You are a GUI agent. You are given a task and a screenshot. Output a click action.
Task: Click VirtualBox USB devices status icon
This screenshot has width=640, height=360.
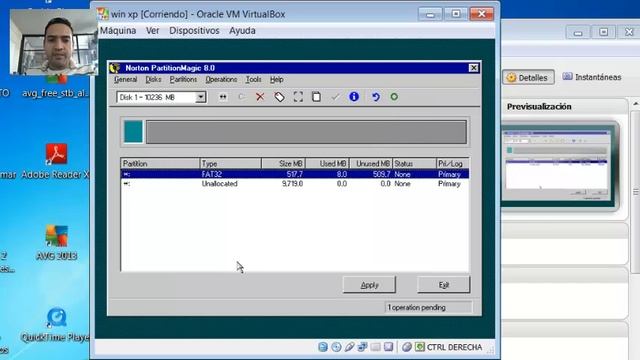pyautogui.click(x=349, y=347)
